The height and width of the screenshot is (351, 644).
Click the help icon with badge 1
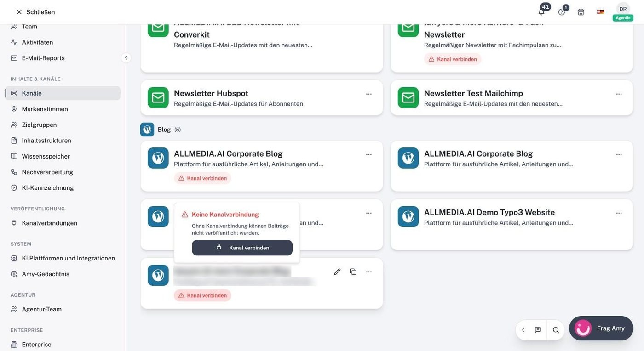click(562, 12)
